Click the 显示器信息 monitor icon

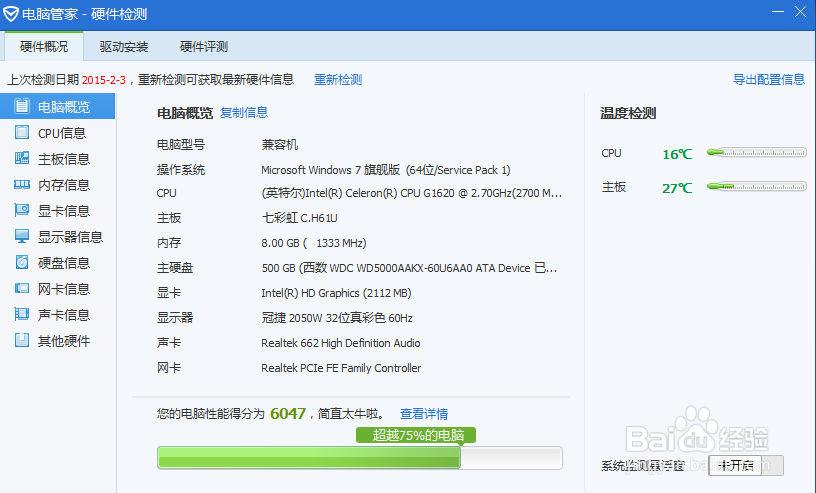coord(22,236)
